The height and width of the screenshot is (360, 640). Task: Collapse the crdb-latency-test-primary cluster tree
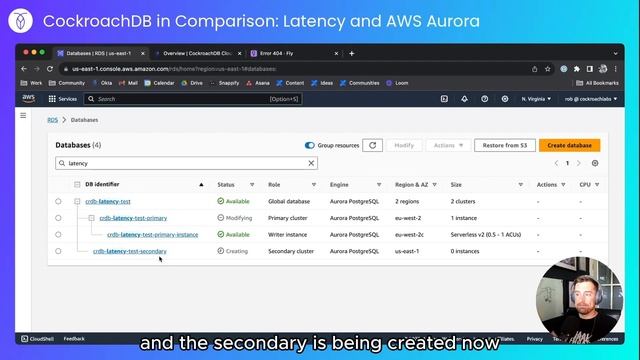click(x=91, y=218)
